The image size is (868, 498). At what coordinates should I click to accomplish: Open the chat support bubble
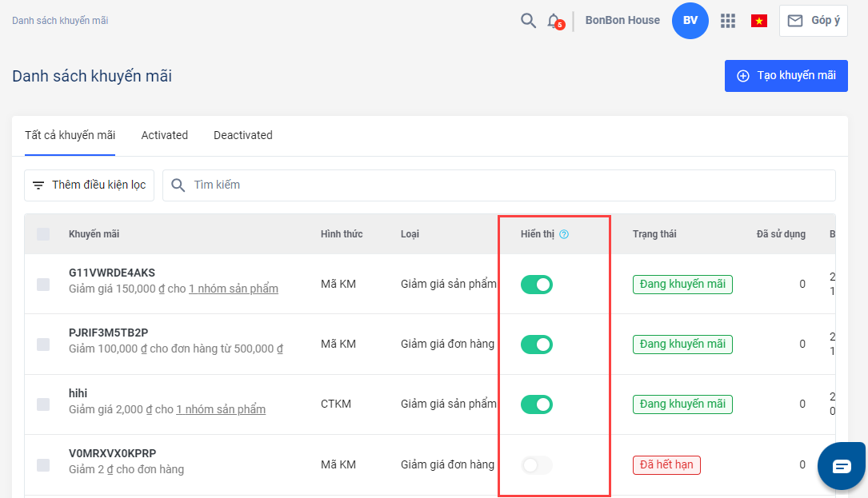(x=842, y=466)
